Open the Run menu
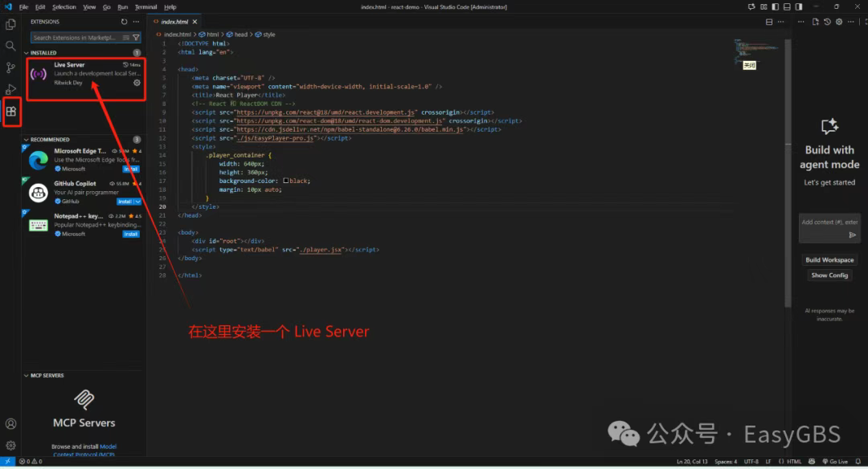868x469 pixels. (122, 7)
